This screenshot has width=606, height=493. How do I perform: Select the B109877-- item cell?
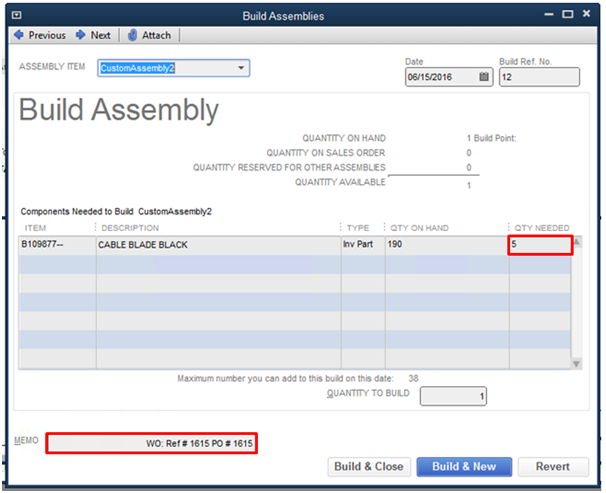pyautogui.click(x=57, y=245)
